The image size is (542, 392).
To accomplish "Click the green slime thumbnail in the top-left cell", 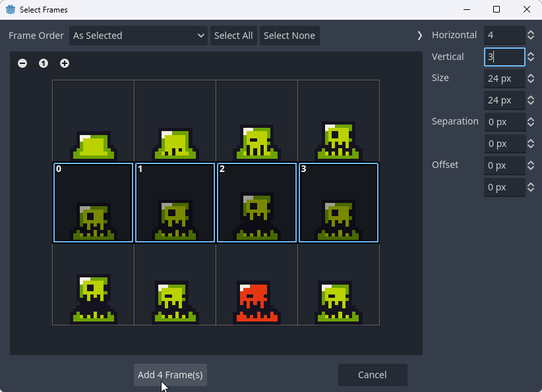I will [93, 121].
